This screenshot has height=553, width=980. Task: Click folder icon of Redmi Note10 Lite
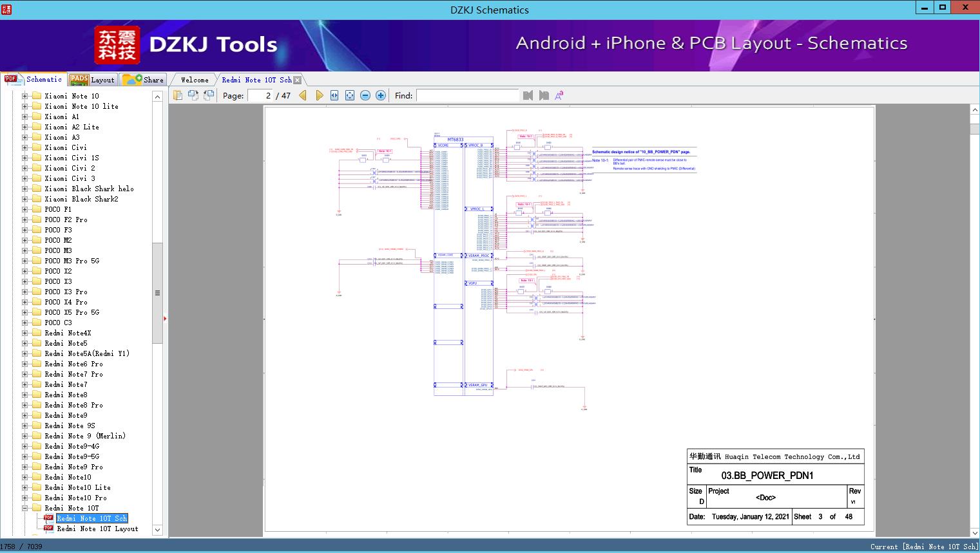tap(37, 487)
